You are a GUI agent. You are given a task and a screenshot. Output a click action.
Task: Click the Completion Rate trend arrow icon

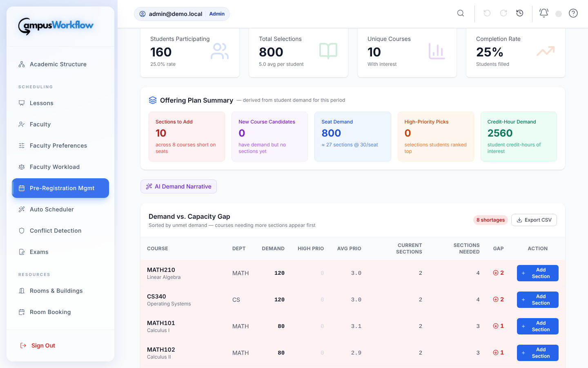click(x=546, y=51)
